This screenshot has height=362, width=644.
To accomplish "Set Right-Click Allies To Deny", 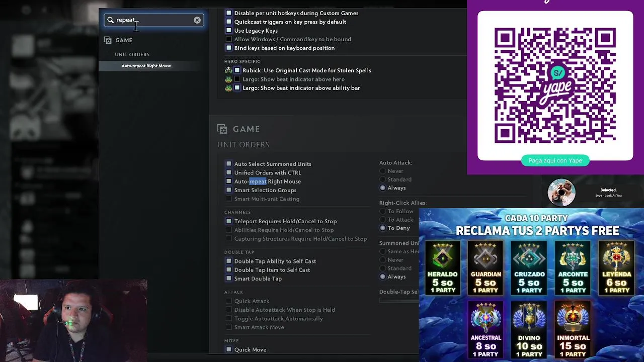I will tap(383, 228).
